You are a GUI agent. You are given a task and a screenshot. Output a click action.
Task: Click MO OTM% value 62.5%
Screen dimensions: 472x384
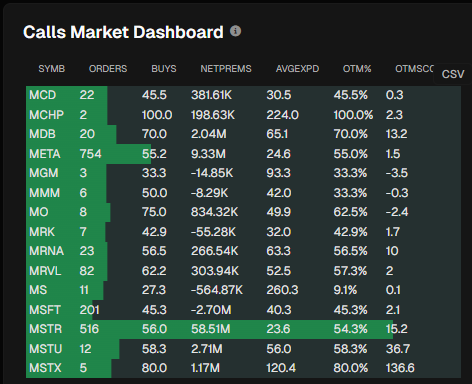351,212
